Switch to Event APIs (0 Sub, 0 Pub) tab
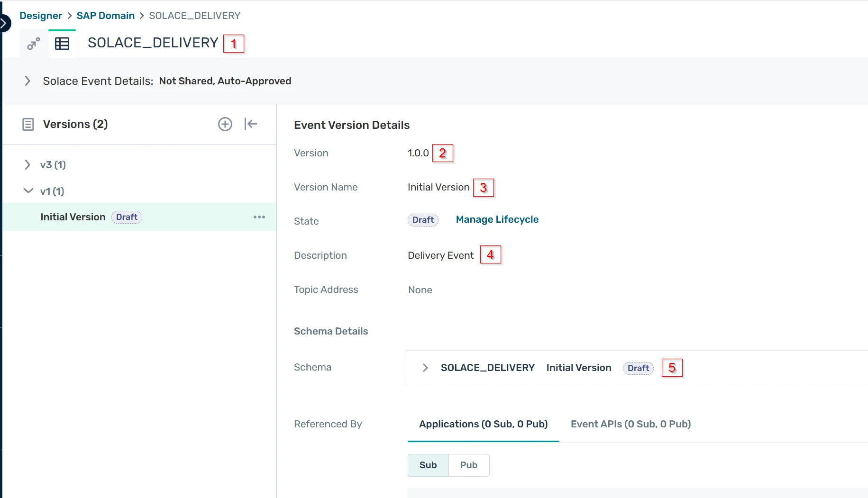The height and width of the screenshot is (498, 868). tap(630, 424)
